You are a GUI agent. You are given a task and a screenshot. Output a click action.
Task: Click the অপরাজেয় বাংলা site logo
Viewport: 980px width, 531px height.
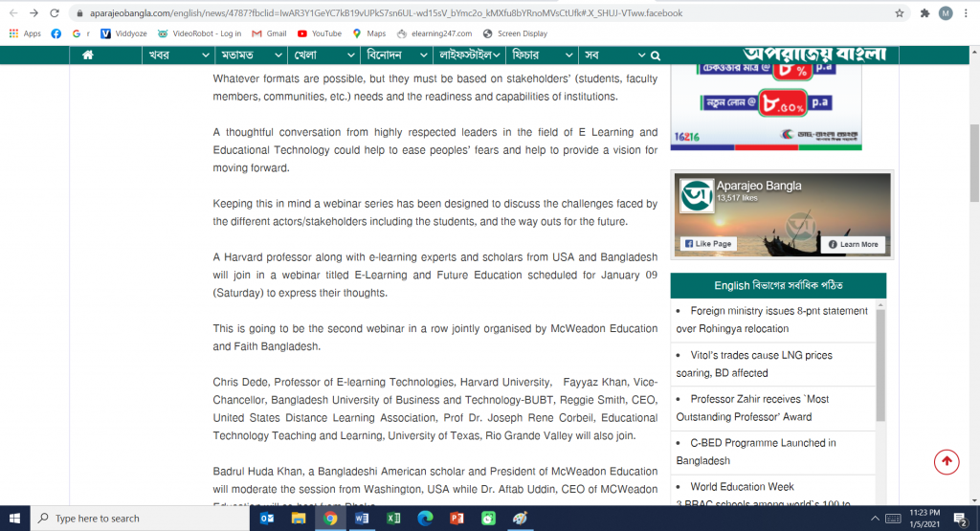click(814, 54)
